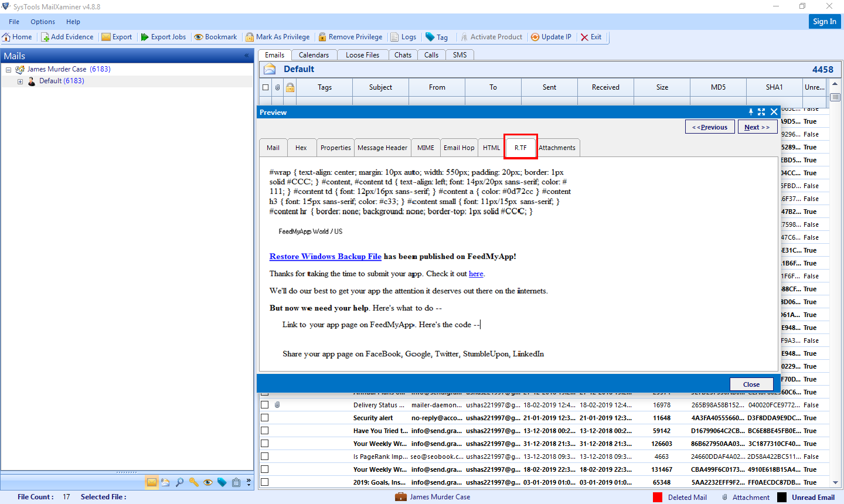Check the Security alert email row

[264, 417]
